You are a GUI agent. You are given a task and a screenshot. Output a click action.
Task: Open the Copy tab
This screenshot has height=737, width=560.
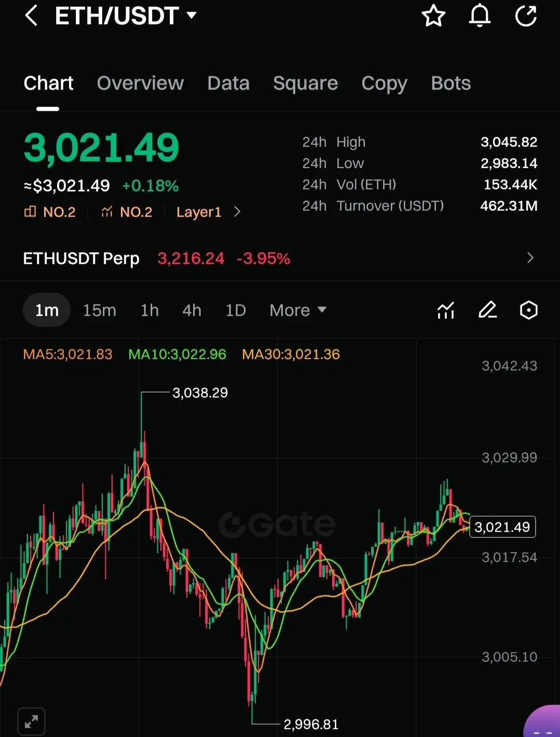coord(384,84)
